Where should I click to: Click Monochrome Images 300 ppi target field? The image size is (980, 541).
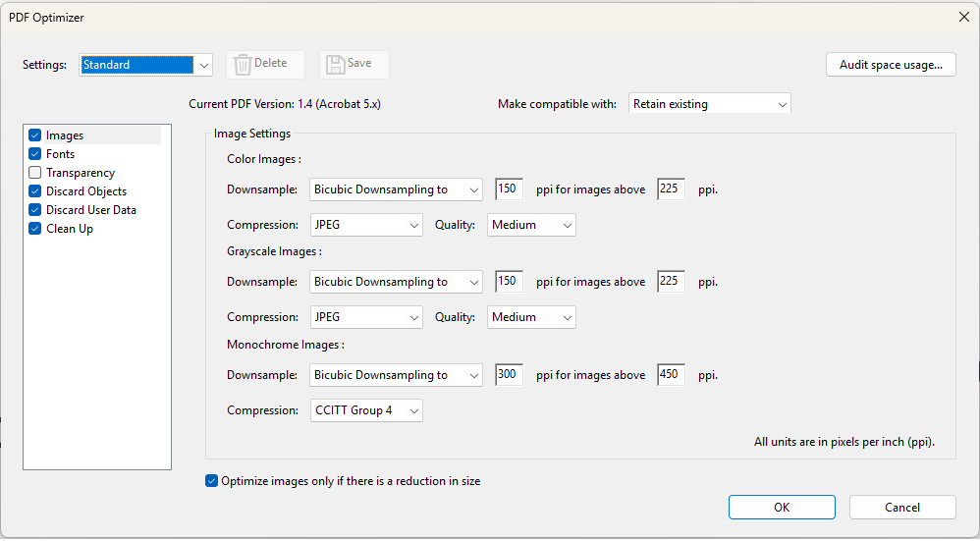click(x=509, y=374)
